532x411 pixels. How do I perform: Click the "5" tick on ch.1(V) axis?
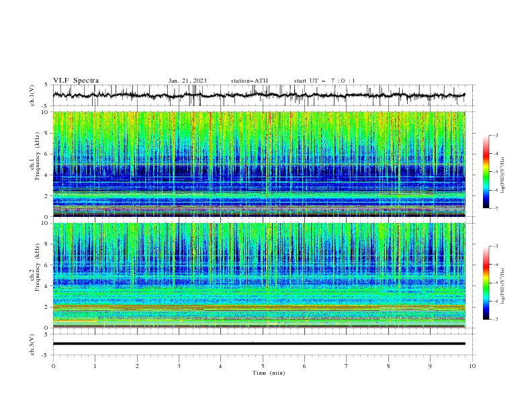[x=46, y=85]
